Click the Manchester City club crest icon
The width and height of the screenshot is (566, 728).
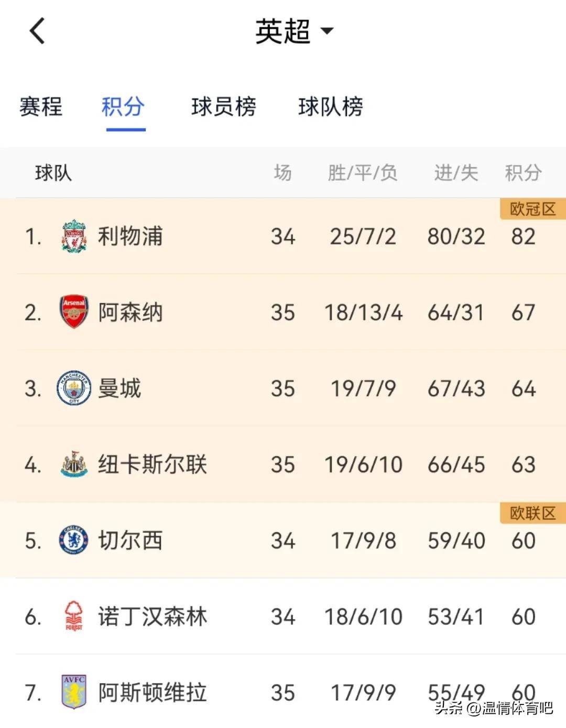[75, 389]
